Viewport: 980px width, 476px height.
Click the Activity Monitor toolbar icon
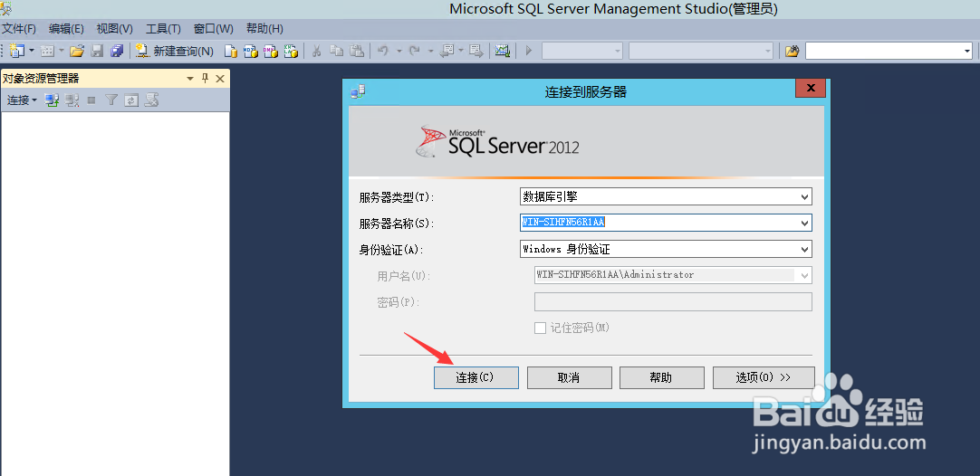503,52
